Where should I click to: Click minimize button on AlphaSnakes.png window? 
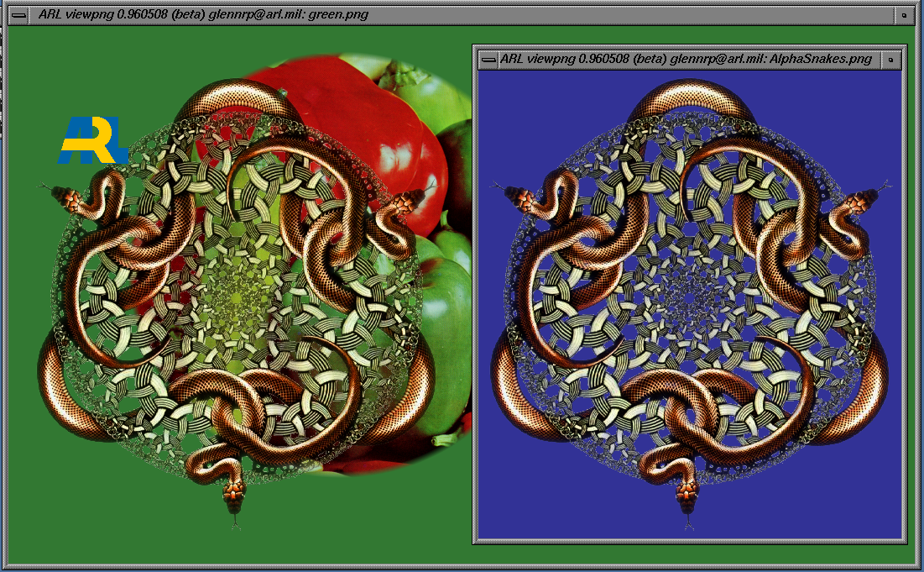[x=890, y=60]
